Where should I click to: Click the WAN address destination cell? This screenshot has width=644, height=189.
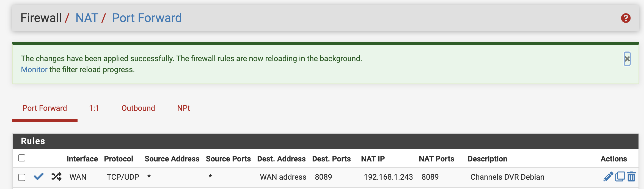point(283,177)
